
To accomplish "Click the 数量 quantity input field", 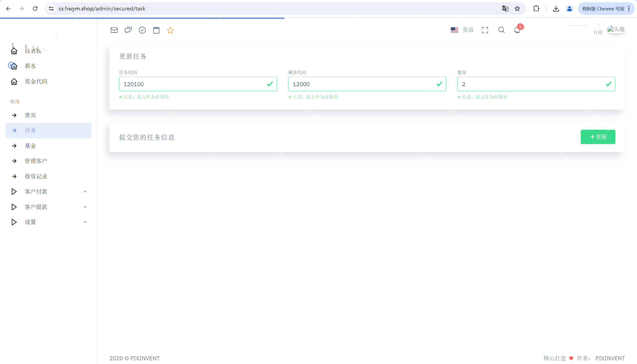I will [x=531, y=84].
